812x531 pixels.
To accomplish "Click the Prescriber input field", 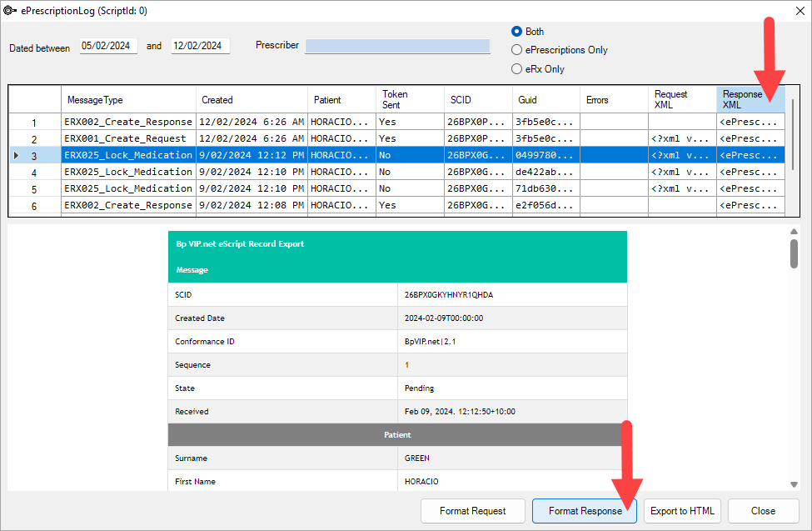I will click(x=397, y=46).
